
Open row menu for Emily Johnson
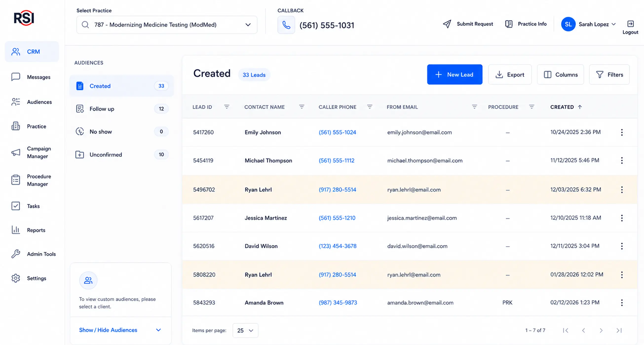click(x=622, y=132)
